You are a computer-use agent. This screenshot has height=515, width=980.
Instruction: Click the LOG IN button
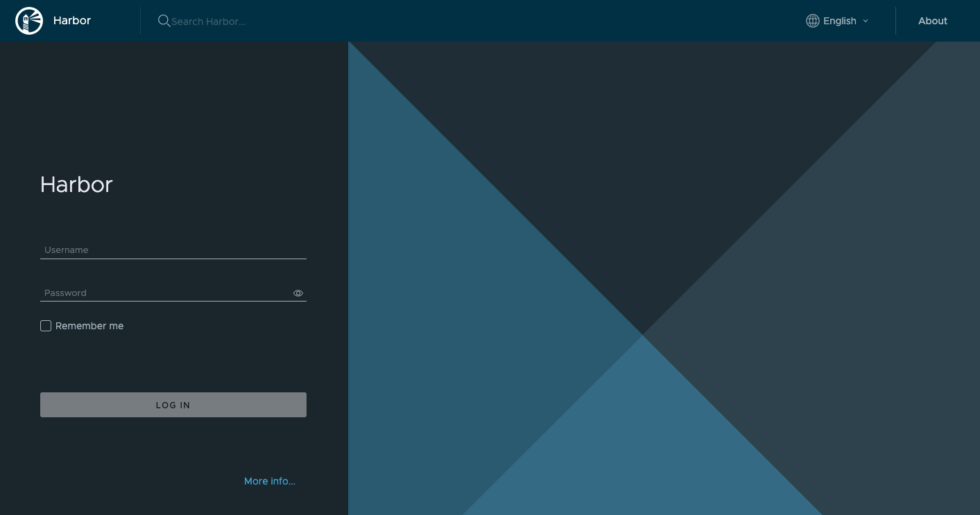(173, 405)
